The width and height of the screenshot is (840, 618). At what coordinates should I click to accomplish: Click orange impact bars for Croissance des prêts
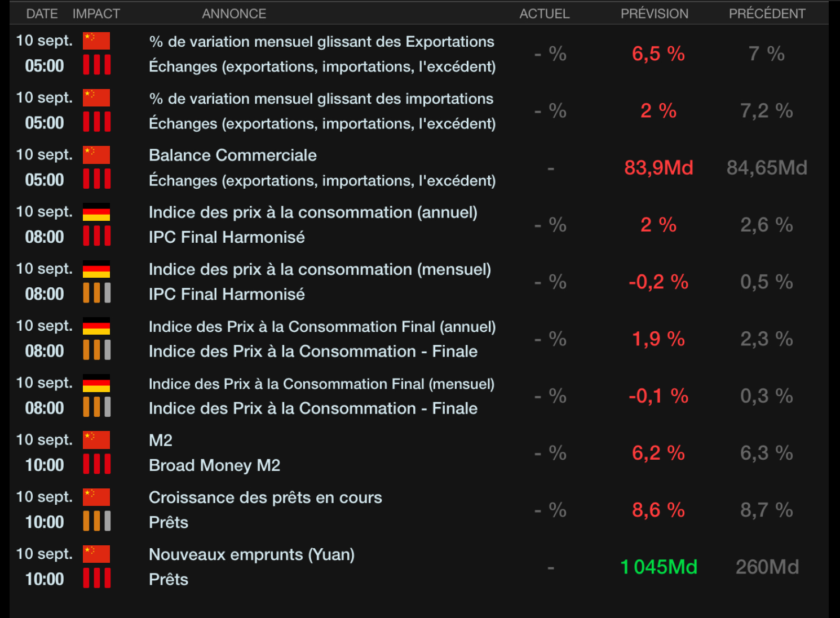tap(96, 521)
